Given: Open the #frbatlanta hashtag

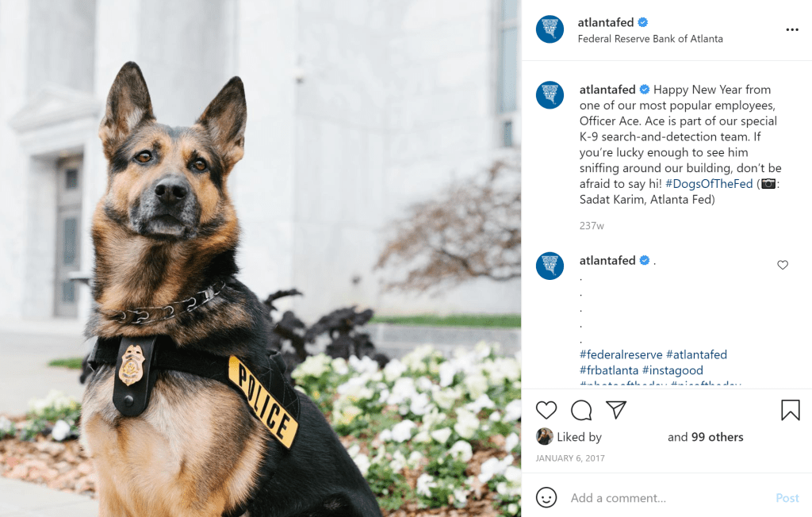Looking at the screenshot, I should coord(609,370).
